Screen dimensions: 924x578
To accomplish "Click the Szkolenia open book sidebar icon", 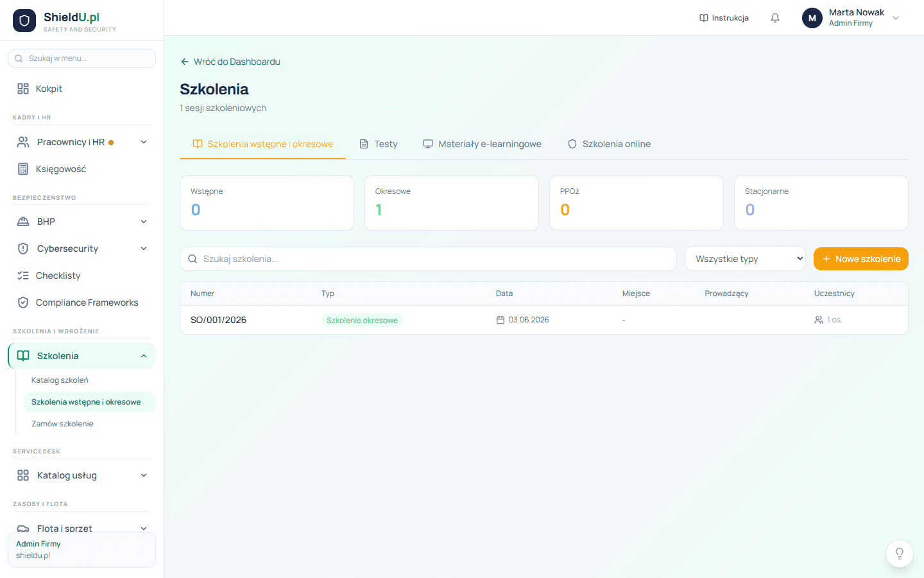I will coord(23,356).
